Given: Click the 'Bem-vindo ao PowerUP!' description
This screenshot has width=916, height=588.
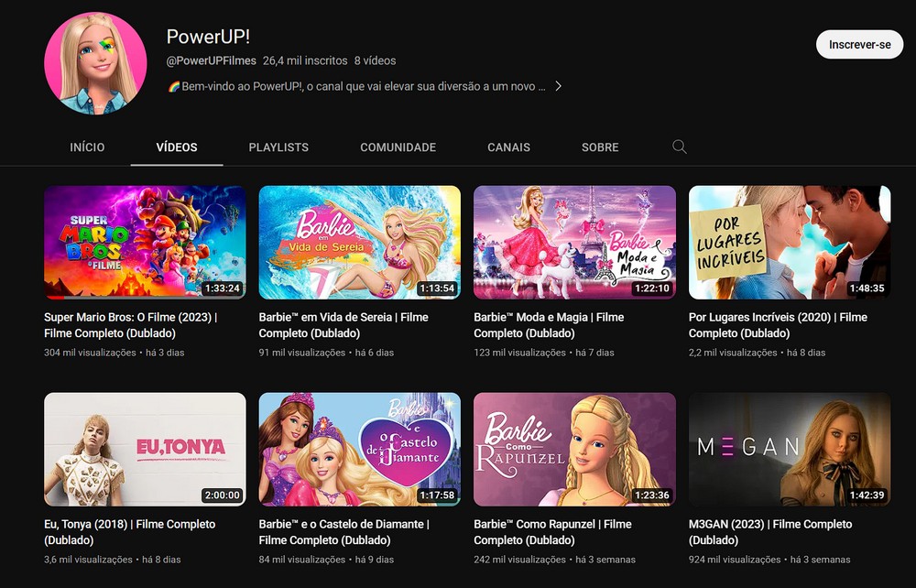Looking at the screenshot, I should coord(356,86).
